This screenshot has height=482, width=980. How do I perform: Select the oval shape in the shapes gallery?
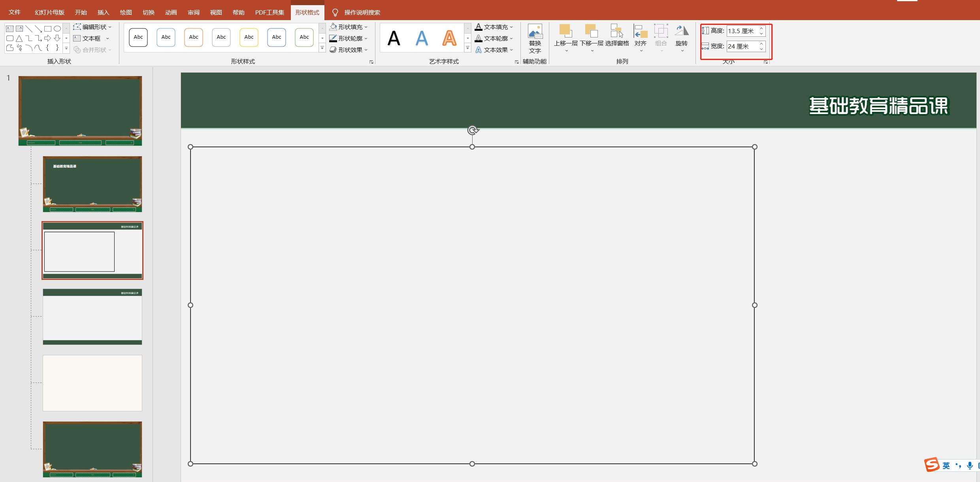coord(57,29)
